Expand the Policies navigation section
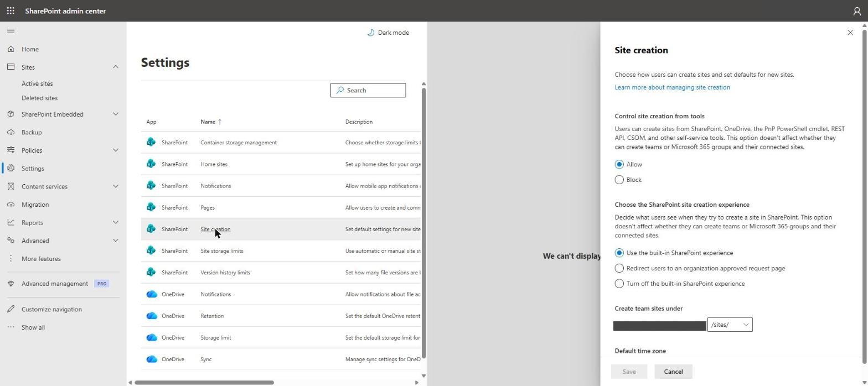868x386 pixels. click(115, 150)
